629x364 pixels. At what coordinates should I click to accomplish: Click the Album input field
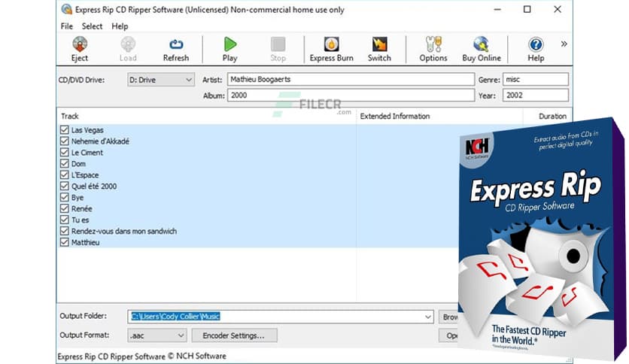click(x=351, y=96)
